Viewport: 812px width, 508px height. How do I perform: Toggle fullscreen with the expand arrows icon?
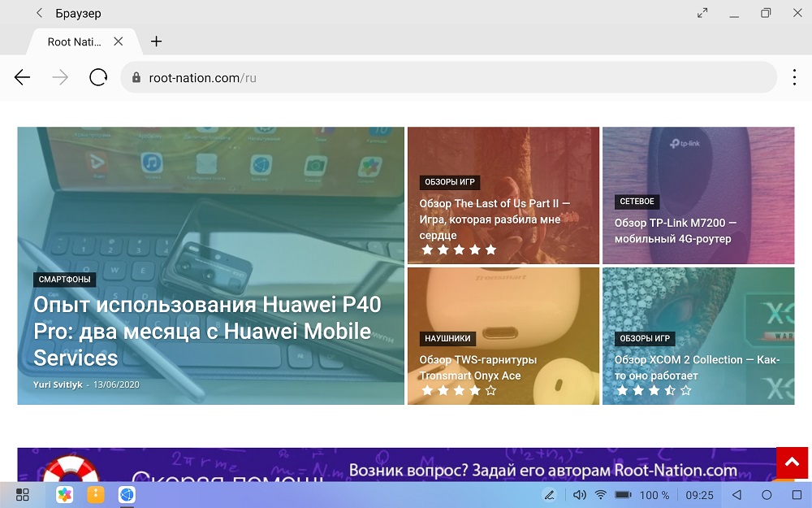702,14
